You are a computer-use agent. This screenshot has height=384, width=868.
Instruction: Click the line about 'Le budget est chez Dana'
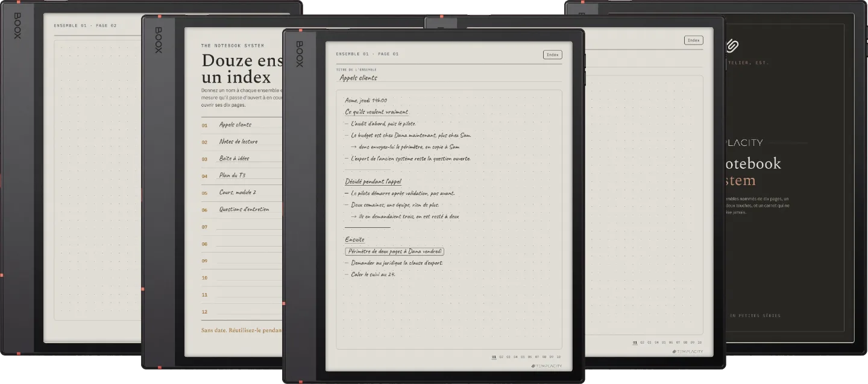pyautogui.click(x=408, y=136)
